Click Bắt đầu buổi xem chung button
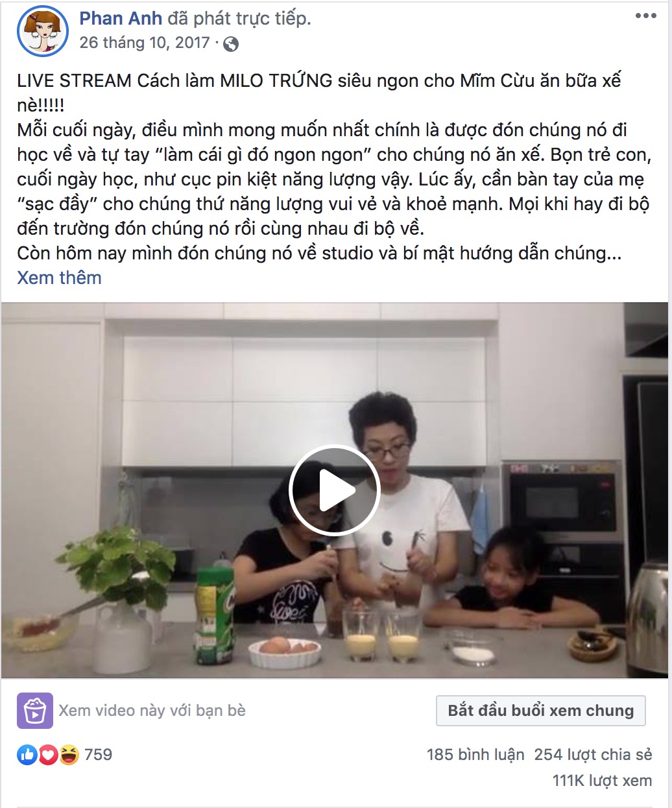The image size is (672, 808). (x=541, y=711)
